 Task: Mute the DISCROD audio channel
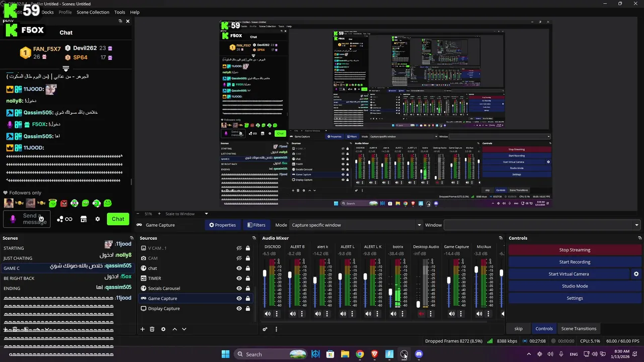click(x=268, y=314)
